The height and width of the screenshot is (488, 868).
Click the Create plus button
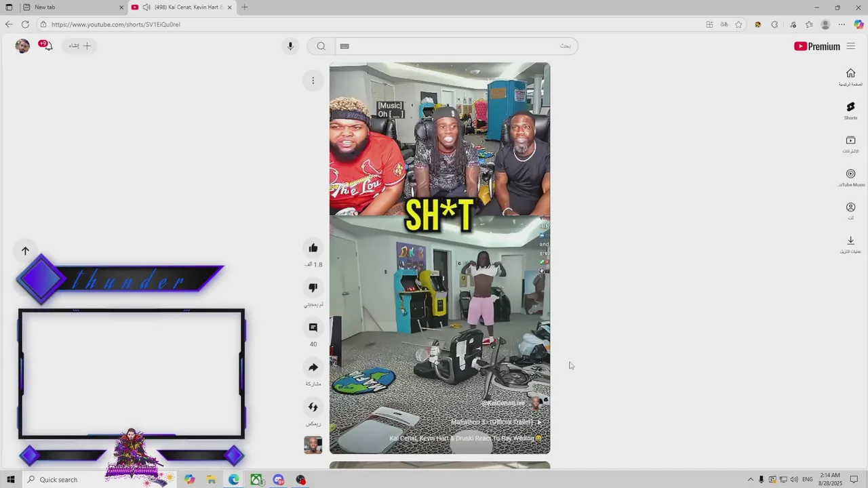[79, 45]
